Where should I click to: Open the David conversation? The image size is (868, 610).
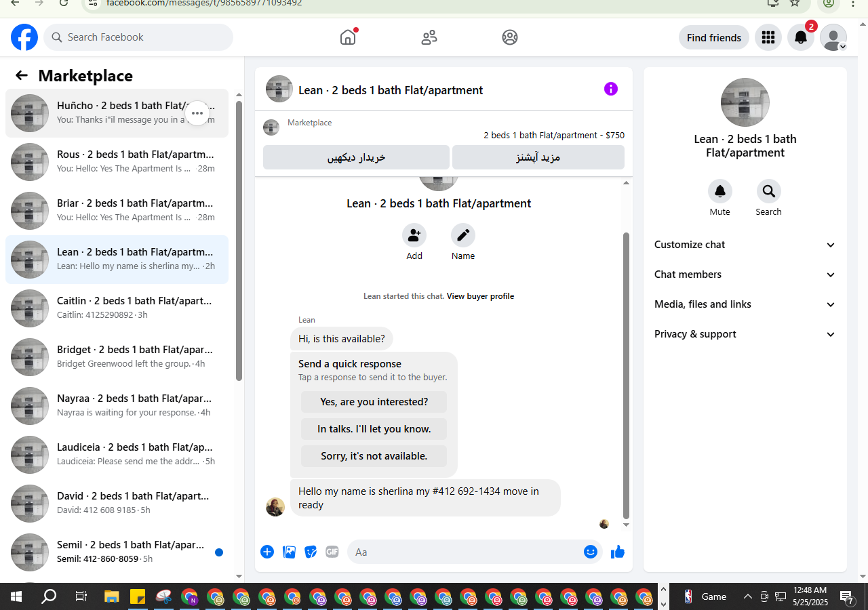(117, 503)
